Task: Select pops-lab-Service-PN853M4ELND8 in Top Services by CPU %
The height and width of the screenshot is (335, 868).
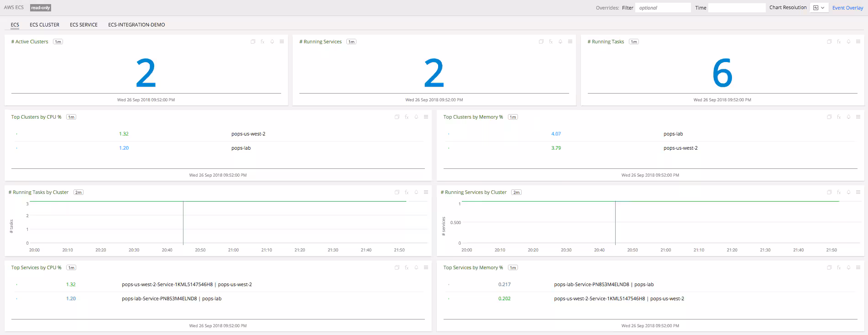Action: [x=220, y=298]
